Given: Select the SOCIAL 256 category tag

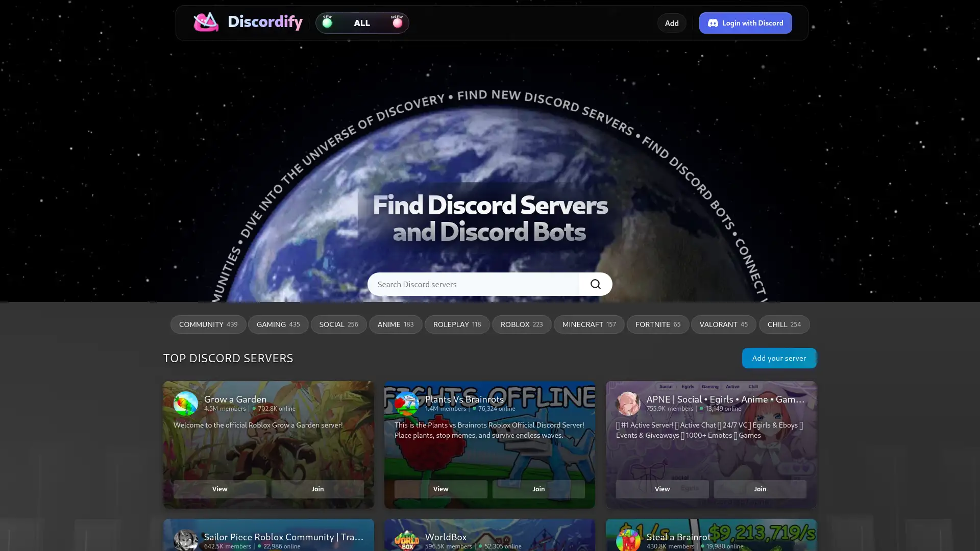Looking at the screenshot, I should coord(338,324).
